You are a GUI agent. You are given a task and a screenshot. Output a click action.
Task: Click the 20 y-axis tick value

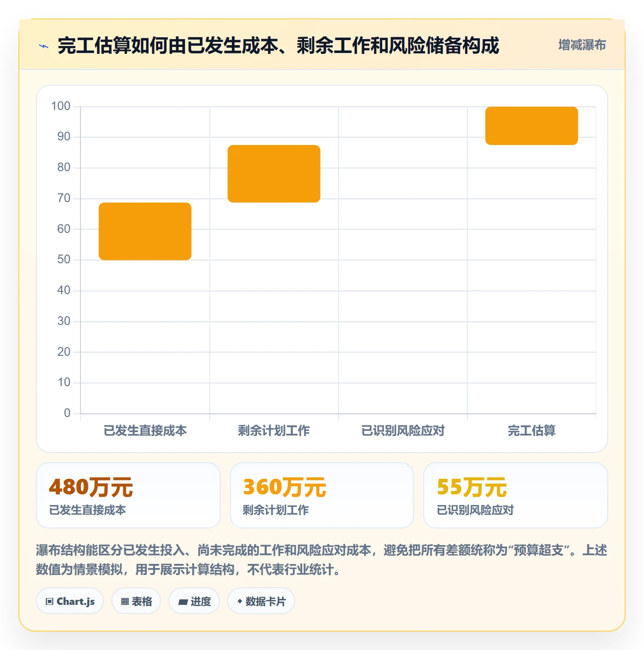coord(64,352)
